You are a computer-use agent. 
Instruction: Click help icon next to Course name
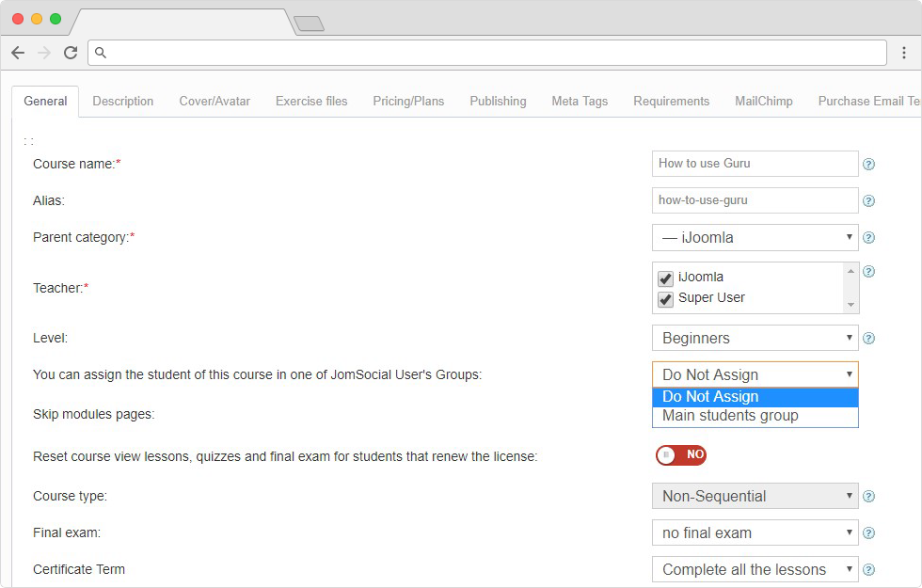click(868, 164)
